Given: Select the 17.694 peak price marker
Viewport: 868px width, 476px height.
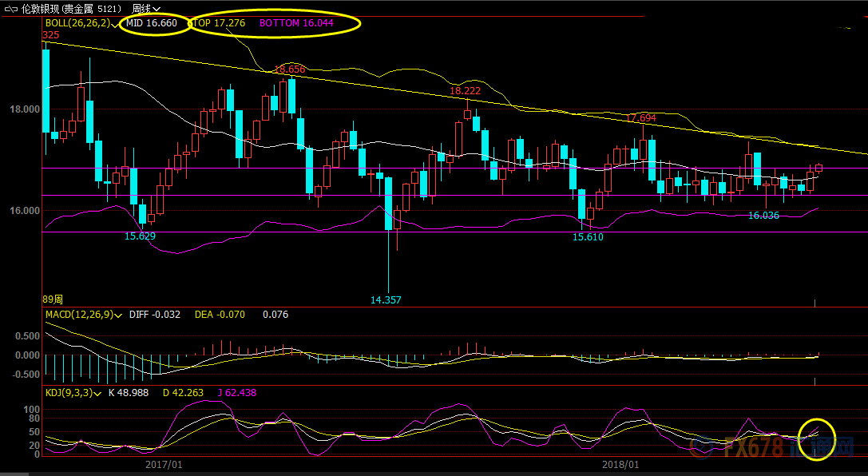Looking at the screenshot, I should 640,117.
